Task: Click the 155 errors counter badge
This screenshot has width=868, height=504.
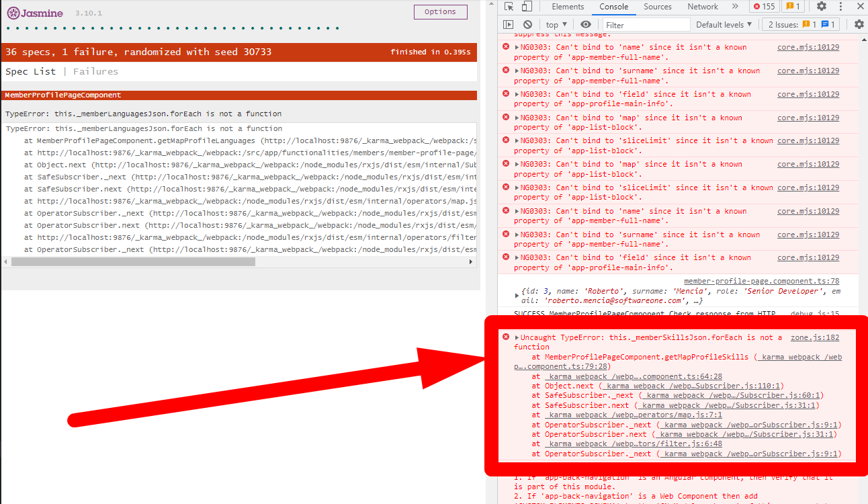Action: pyautogui.click(x=764, y=7)
